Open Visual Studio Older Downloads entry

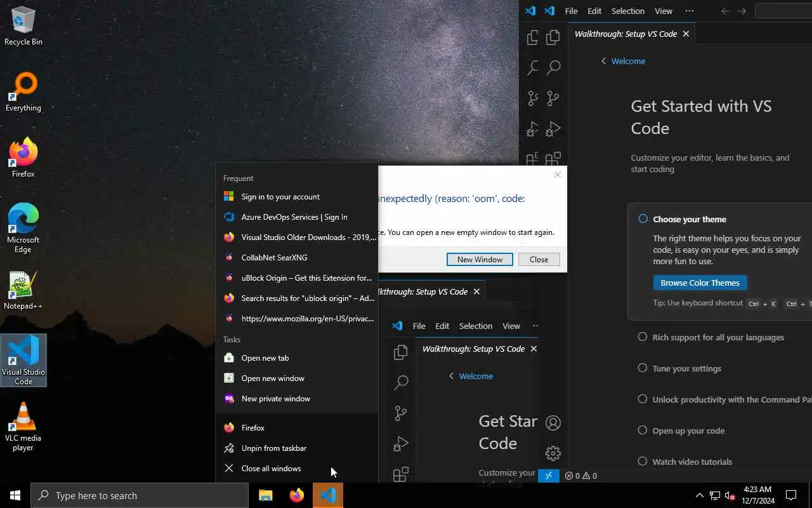297,237
